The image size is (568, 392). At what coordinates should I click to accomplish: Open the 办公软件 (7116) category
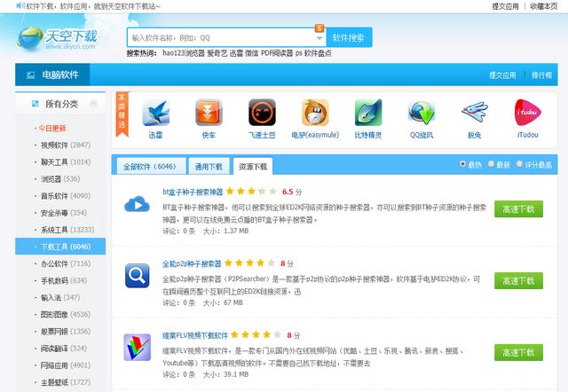coord(66,263)
